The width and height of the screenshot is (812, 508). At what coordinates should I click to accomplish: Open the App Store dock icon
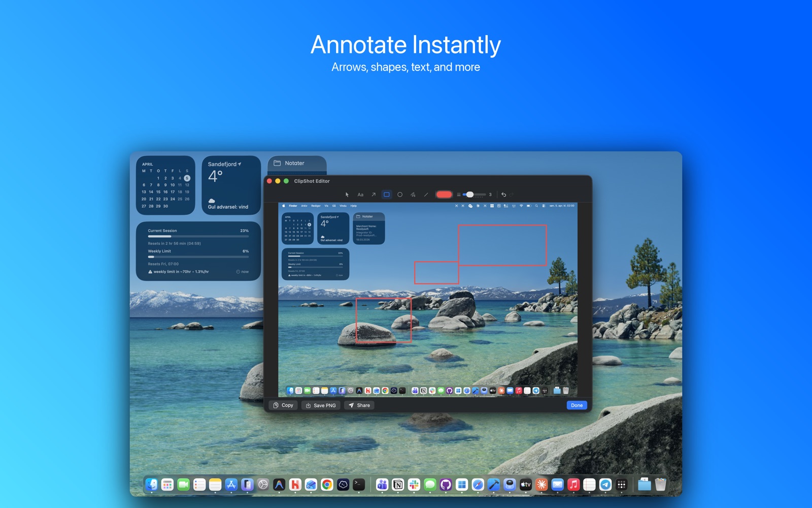[x=231, y=485]
